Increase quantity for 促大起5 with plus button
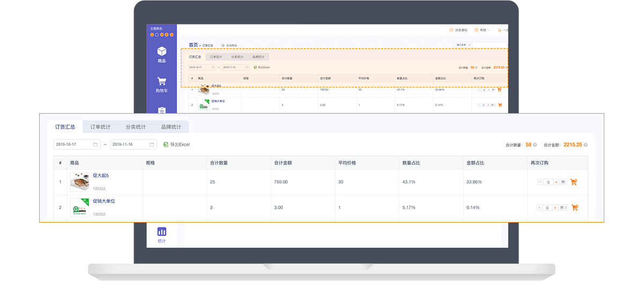Image resolution: width=644 pixels, height=281 pixels. click(x=556, y=182)
